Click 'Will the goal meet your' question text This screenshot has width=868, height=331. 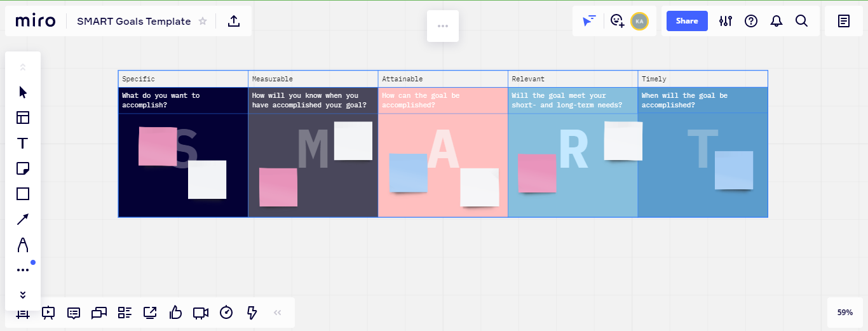point(567,100)
